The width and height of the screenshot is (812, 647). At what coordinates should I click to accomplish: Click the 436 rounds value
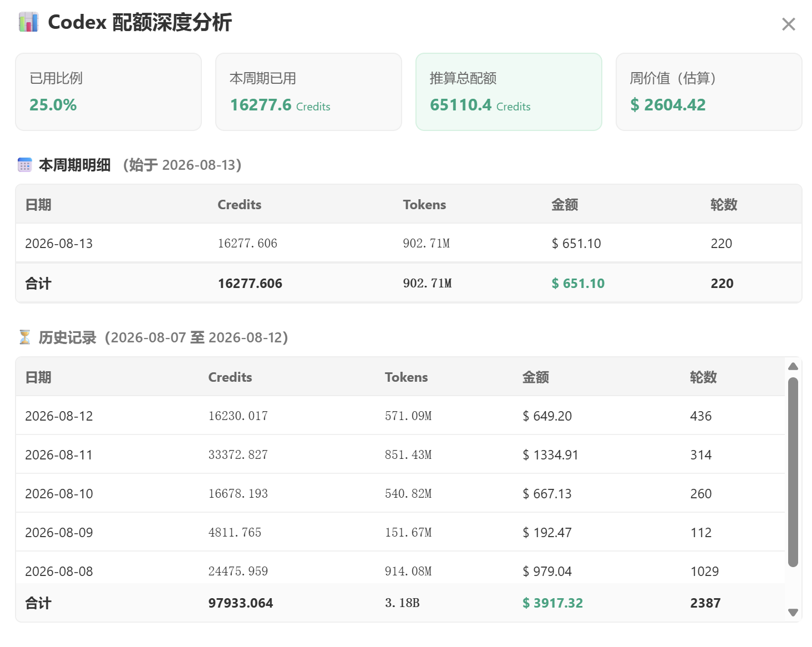click(701, 416)
